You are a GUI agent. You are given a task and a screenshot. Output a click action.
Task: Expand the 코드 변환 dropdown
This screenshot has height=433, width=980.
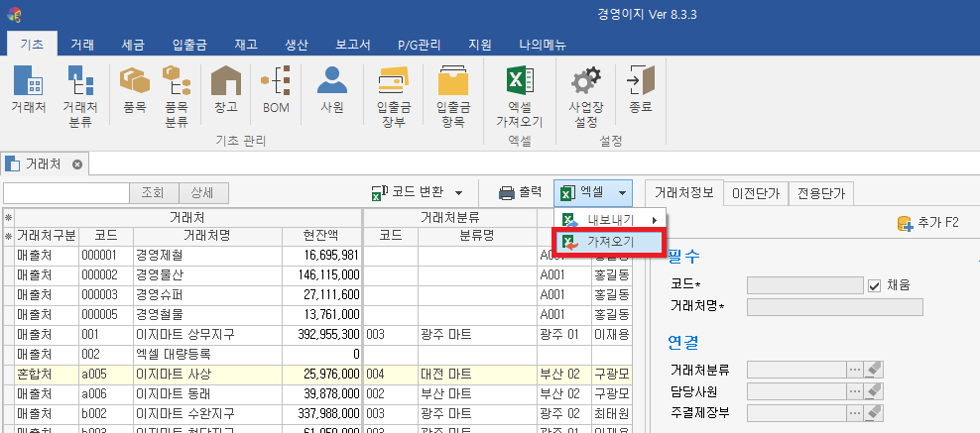(x=459, y=193)
